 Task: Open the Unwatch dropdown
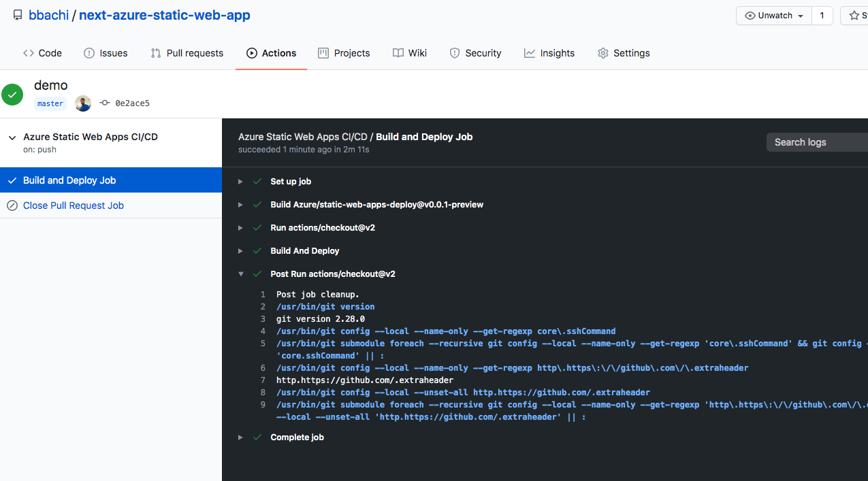(774, 16)
